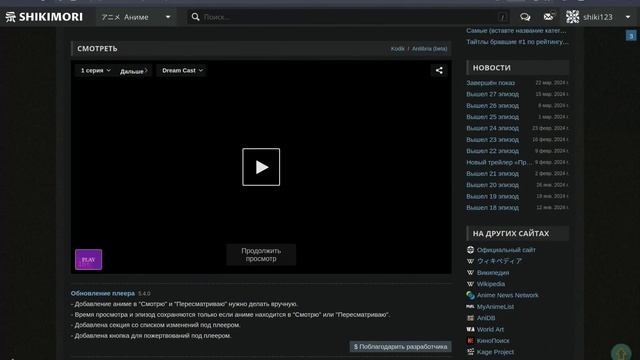The width and height of the screenshot is (640, 360).
Task: Open Вышел 22 эпизод news
Action: (493, 151)
